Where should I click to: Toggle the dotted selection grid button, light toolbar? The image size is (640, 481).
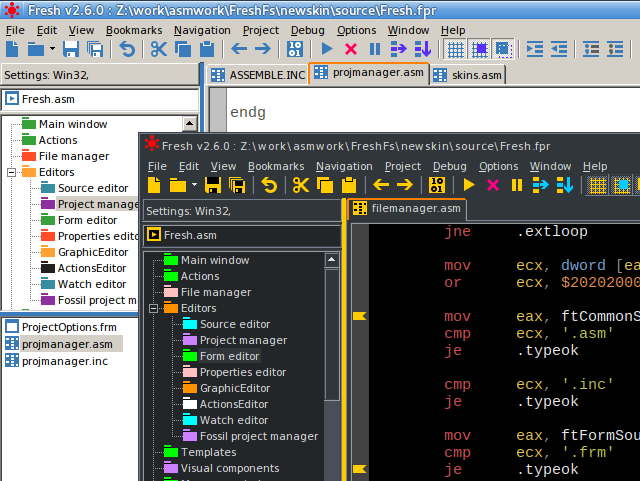pyautogui.click(x=503, y=50)
